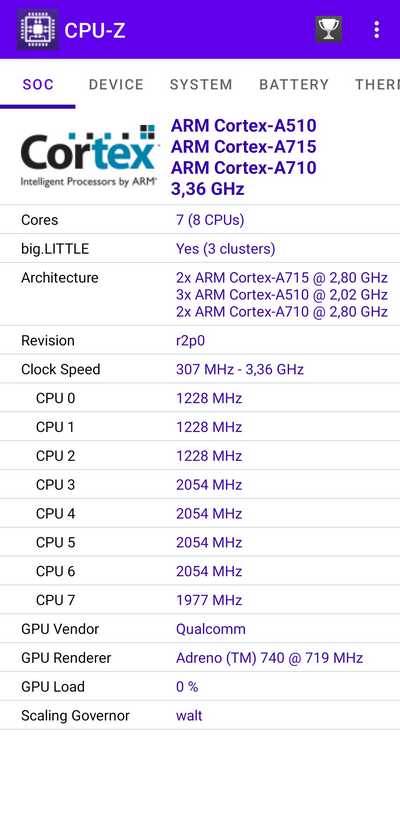Screen dimensions: 400x814
Task: Open the BATTERY tab
Action: (x=294, y=84)
